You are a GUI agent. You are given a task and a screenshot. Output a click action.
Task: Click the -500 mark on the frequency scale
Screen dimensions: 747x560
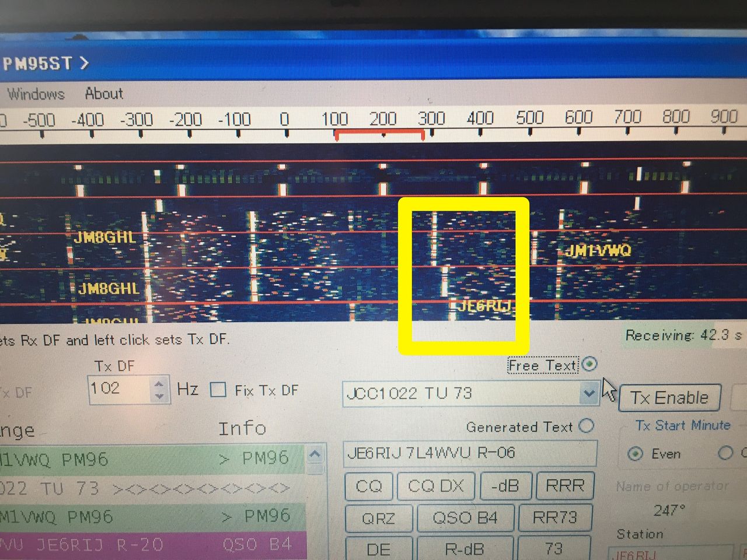pos(39,120)
